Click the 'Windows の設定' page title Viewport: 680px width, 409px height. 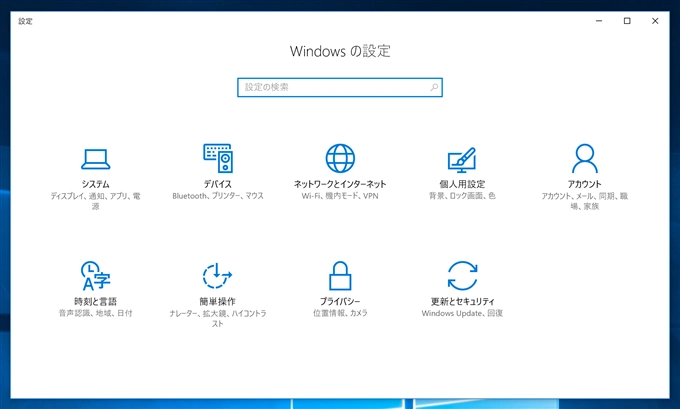pos(340,51)
